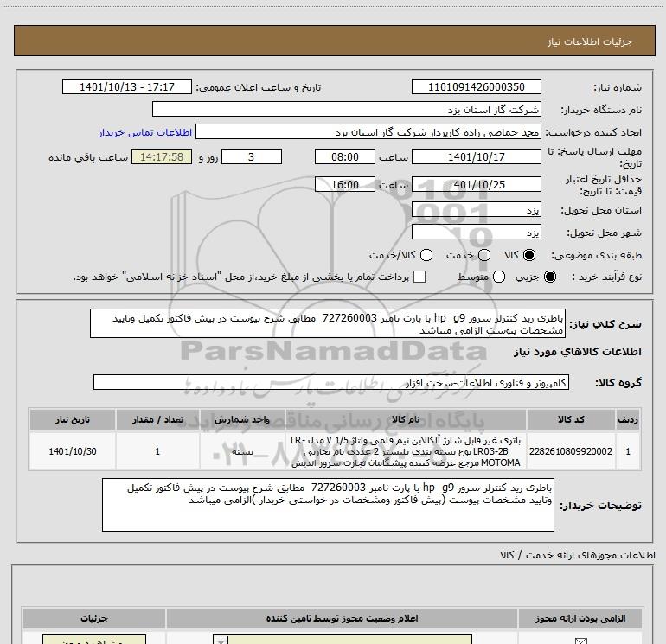Click the request creator name field

coord(368,132)
